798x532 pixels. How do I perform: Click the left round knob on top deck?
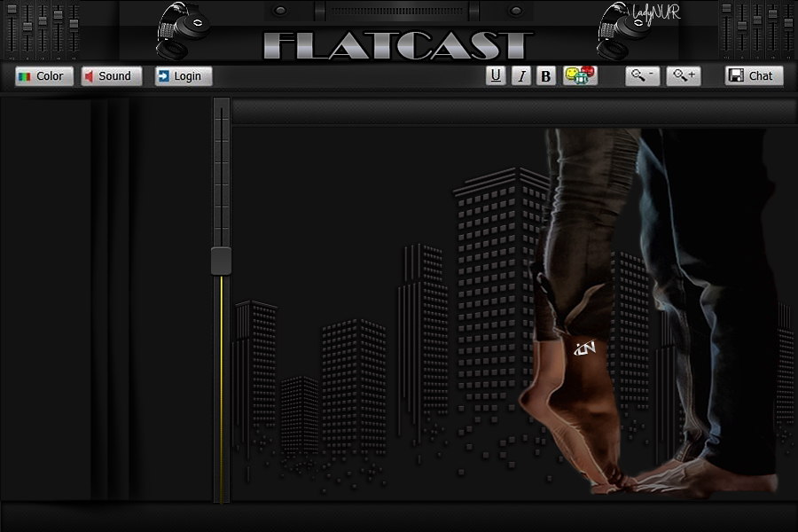(x=280, y=11)
